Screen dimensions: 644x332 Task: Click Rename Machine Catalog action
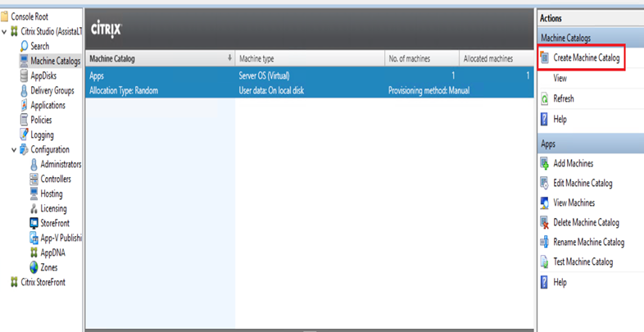coord(588,243)
